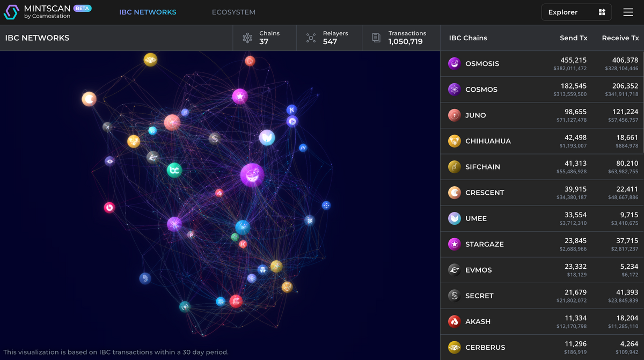
Task: Sort by Send Tx column header
Action: (x=573, y=38)
